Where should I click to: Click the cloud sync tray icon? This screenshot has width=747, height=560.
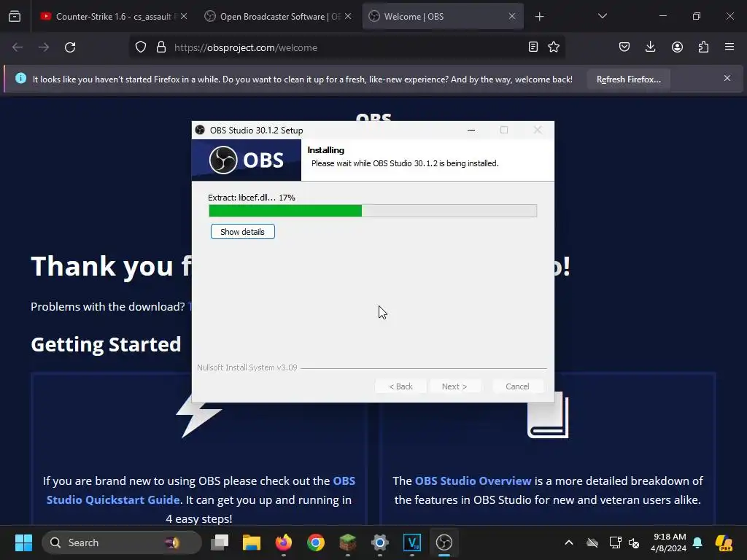(x=592, y=542)
